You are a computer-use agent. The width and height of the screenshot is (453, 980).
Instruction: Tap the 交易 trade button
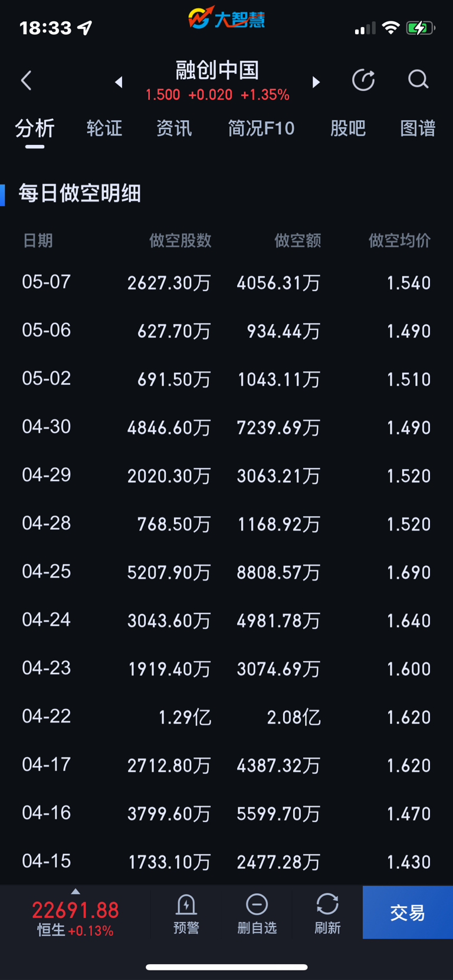tap(408, 912)
